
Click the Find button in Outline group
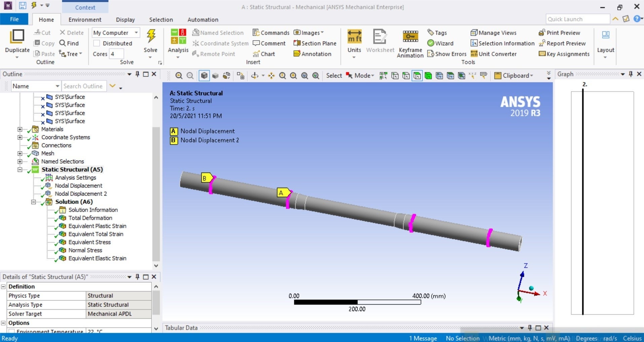(69, 43)
